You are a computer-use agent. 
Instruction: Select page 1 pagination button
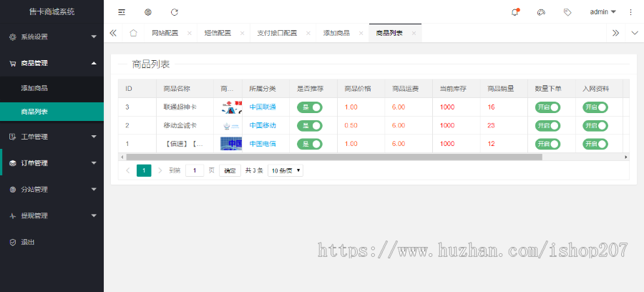(144, 170)
